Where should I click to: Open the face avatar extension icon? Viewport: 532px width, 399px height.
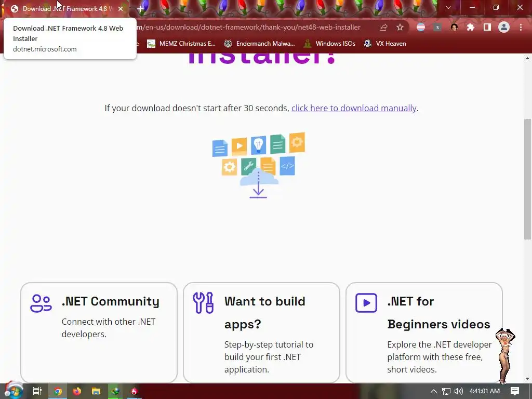click(x=454, y=28)
